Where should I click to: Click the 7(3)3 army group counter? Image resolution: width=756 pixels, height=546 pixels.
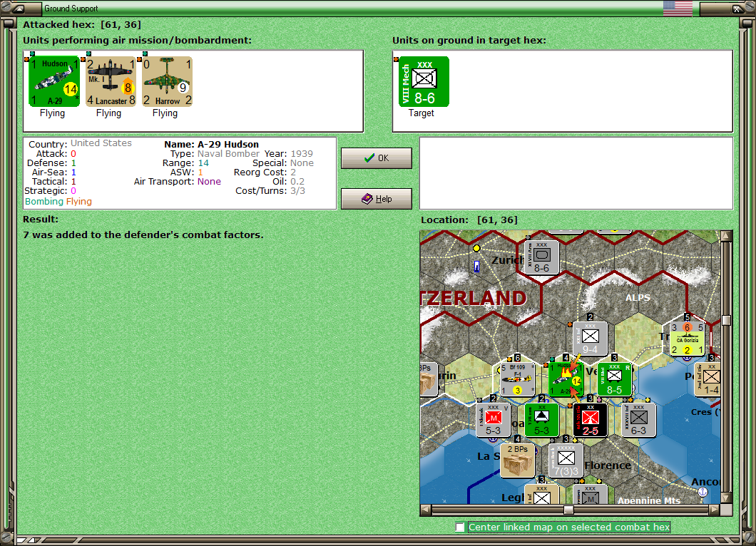click(x=566, y=460)
